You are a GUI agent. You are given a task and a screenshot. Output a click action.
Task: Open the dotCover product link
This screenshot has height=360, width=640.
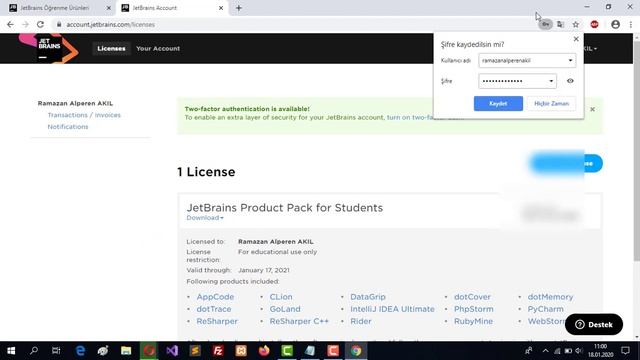coord(472,297)
